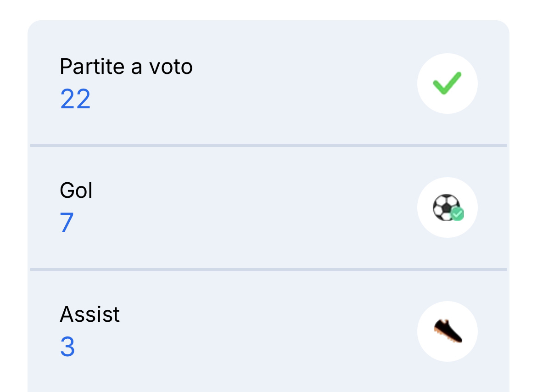Image resolution: width=537 pixels, height=392 pixels.
Task: Tap the football boot assist icon
Action: [448, 331]
